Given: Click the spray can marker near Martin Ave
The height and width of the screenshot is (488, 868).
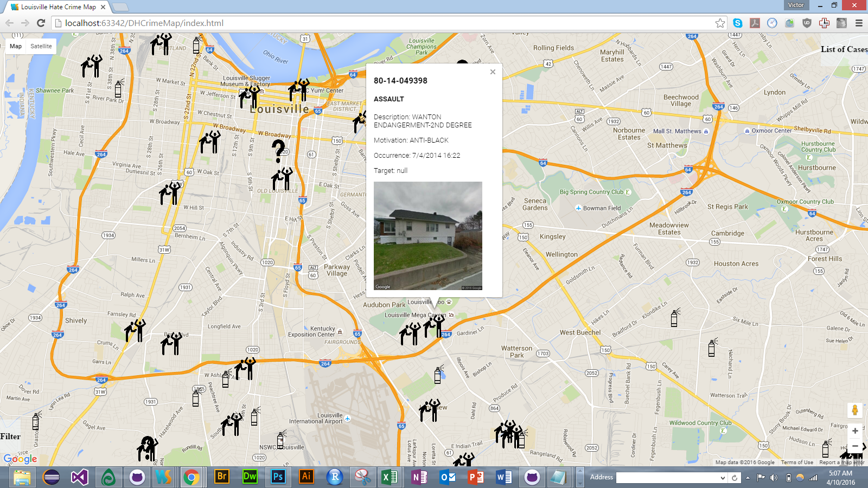Looking at the screenshot, I should click(36, 421).
